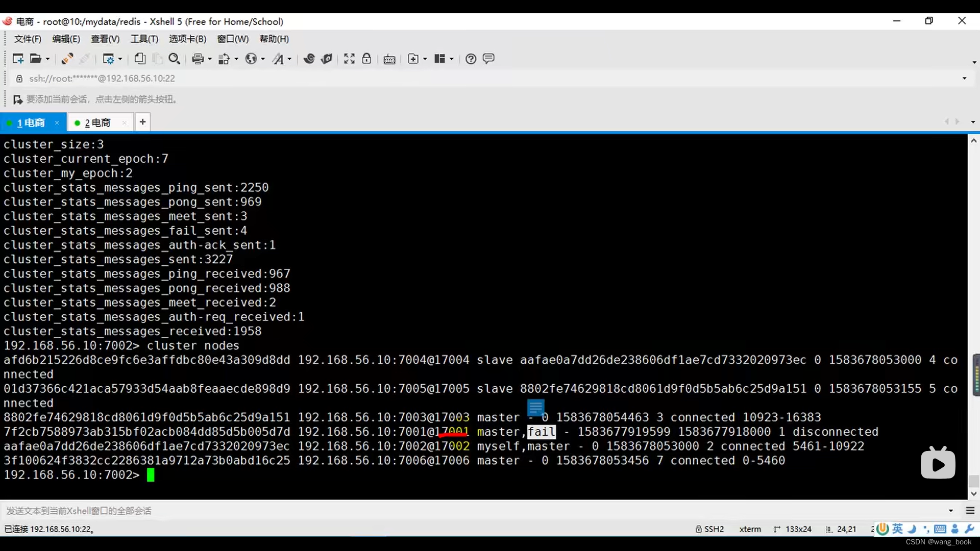Click the Xagent key icon
Image resolution: width=980 pixels, height=551 pixels.
pos(327,59)
